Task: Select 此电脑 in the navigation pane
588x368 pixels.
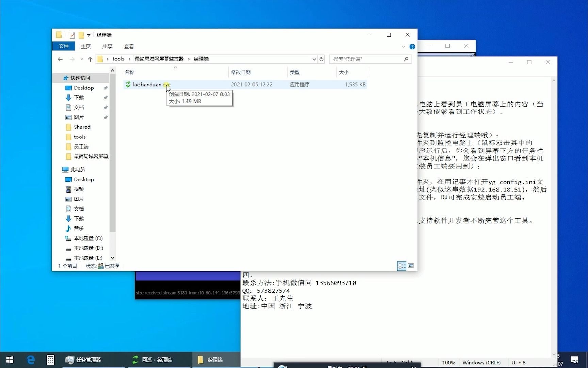Action: pos(78,169)
